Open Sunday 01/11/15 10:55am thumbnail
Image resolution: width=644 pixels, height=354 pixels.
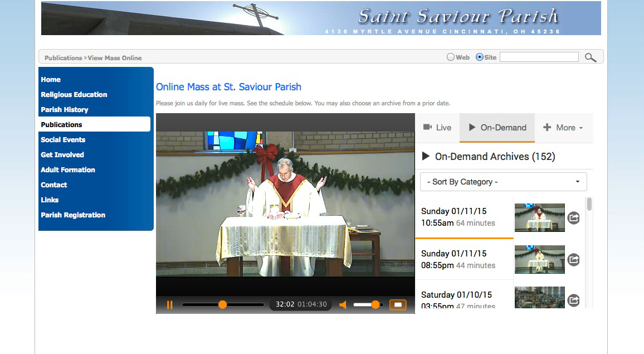(540, 217)
